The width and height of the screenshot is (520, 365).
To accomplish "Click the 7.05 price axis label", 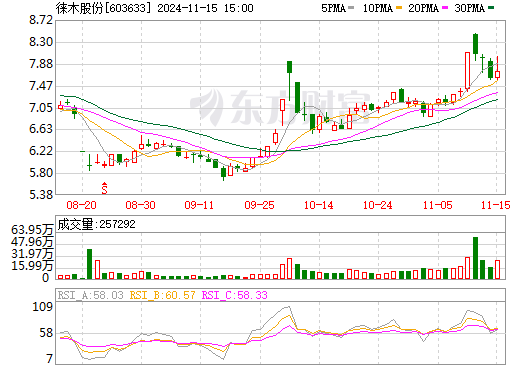I will pyautogui.click(x=41, y=108).
